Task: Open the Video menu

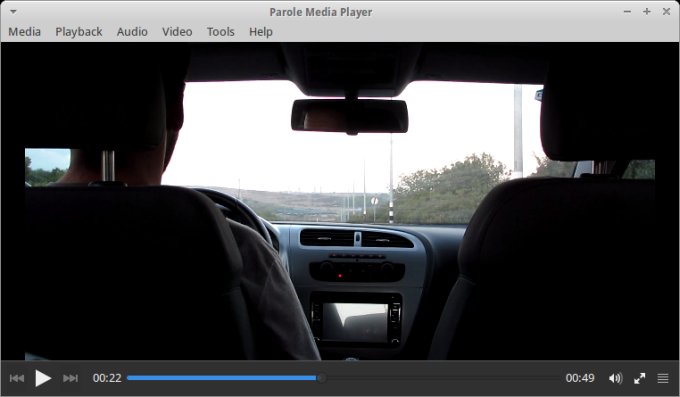Action: (x=177, y=32)
